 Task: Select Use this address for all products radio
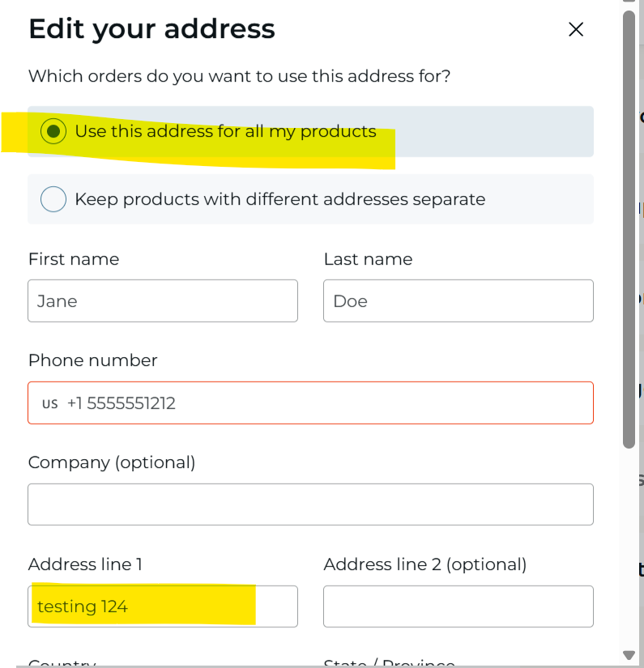[x=53, y=131]
